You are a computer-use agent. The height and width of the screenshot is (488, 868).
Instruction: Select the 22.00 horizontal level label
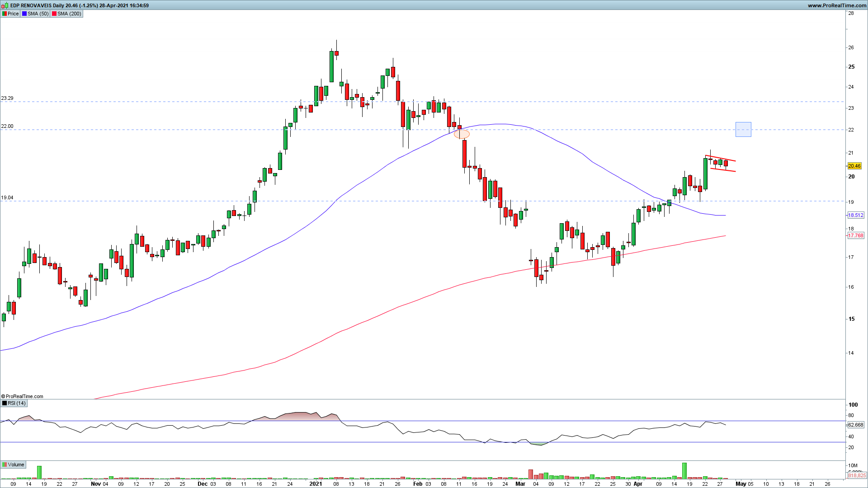point(7,126)
